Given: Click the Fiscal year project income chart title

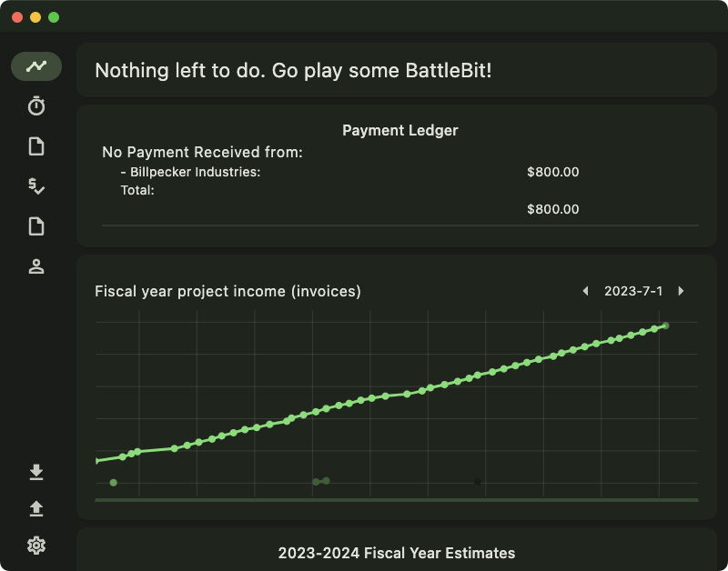Looking at the screenshot, I should (x=227, y=291).
